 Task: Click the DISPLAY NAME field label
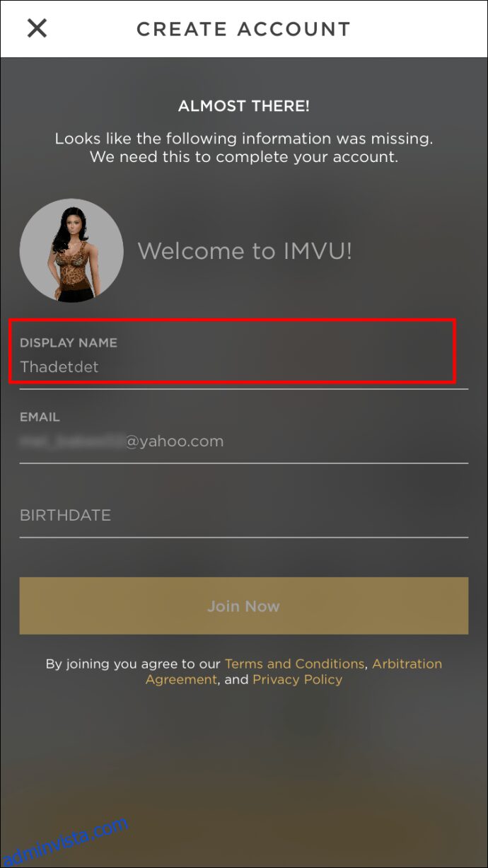point(69,342)
